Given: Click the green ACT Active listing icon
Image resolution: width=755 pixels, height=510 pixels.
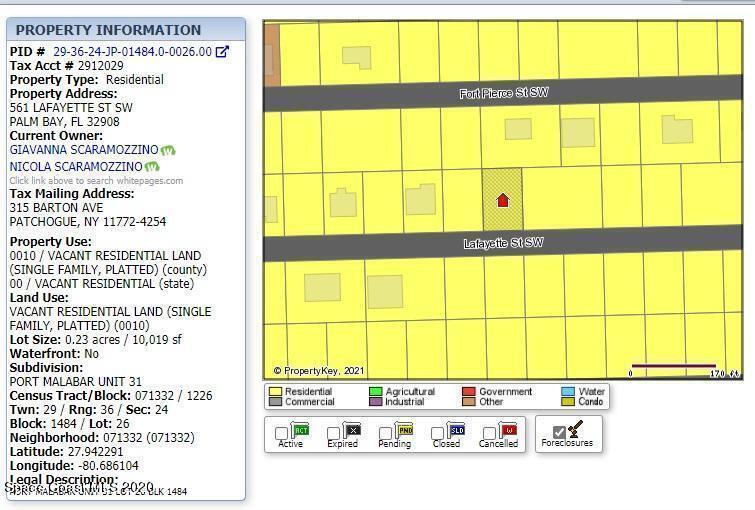Looking at the screenshot, I should 301,430.
